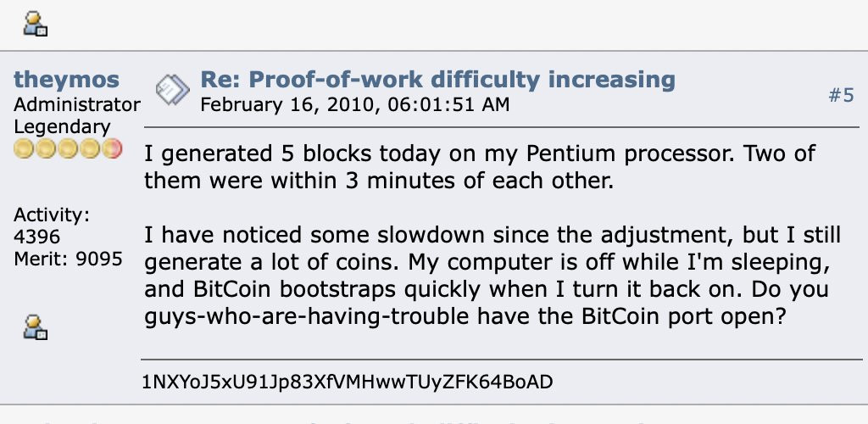The width and height of the screenshot is (868, 424).
Task: Click the Legendary rank label
Action: pos(62,126)
